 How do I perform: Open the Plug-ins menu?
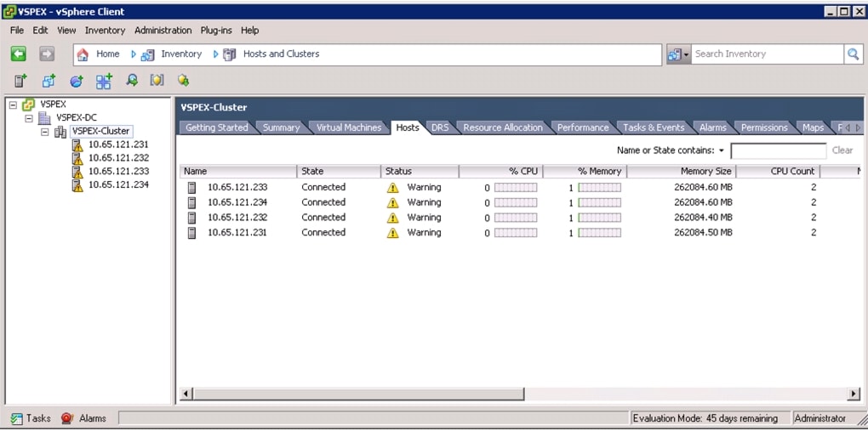click(x=216, y=31)
